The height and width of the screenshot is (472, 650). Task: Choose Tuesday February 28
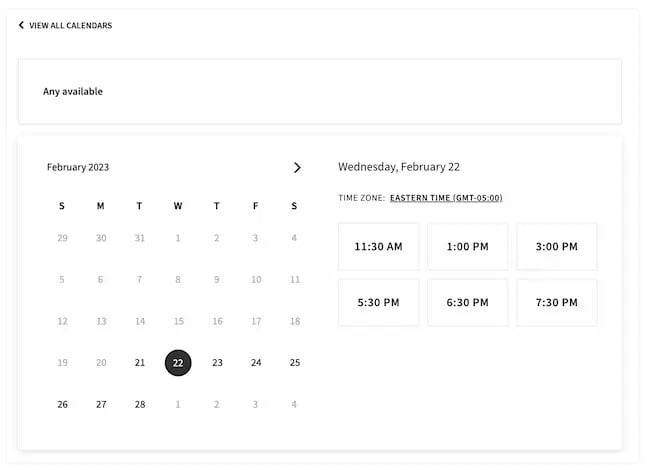click(140, 405)
